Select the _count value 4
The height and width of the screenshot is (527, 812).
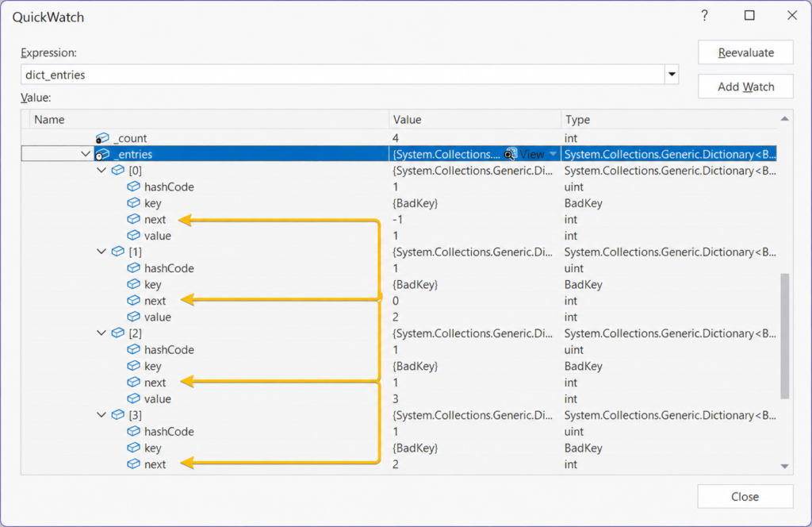click(396, 138)
